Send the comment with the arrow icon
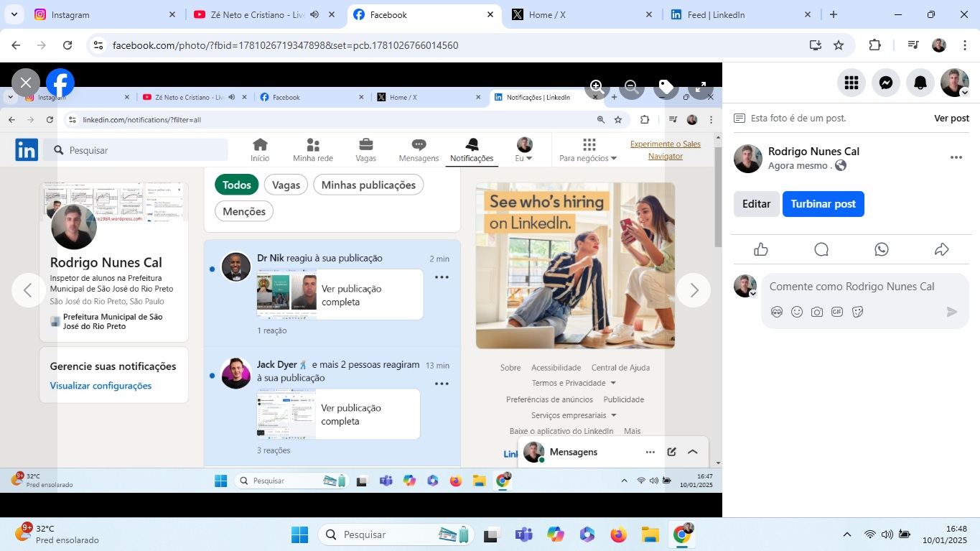Screen dimensions: 980x551 pyautogui.click(x=952, y=312)
